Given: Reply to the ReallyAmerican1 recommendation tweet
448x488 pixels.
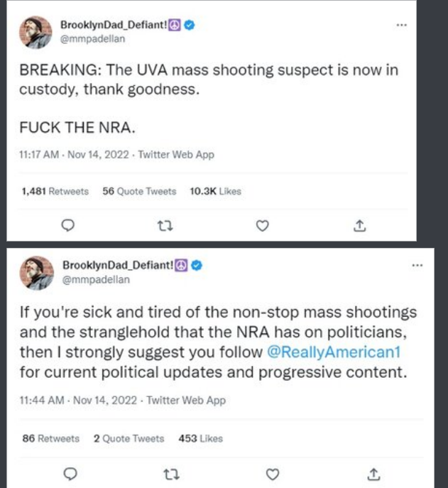Looking at the screenshot, I should [69, 472].
